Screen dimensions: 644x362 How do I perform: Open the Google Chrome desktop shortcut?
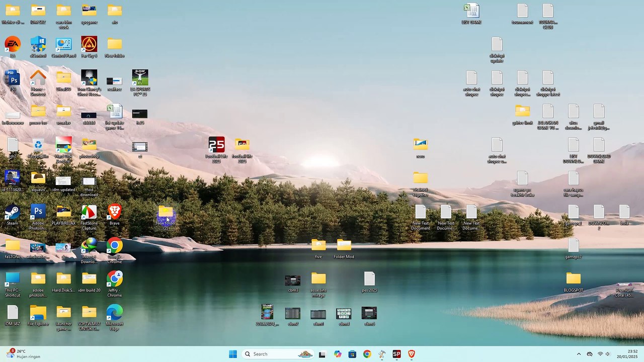115,245
